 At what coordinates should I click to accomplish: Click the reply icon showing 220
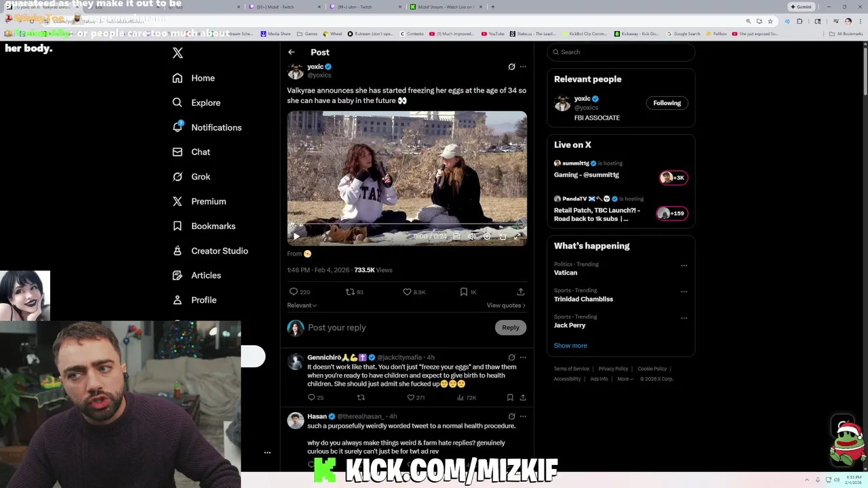(299, 291)
